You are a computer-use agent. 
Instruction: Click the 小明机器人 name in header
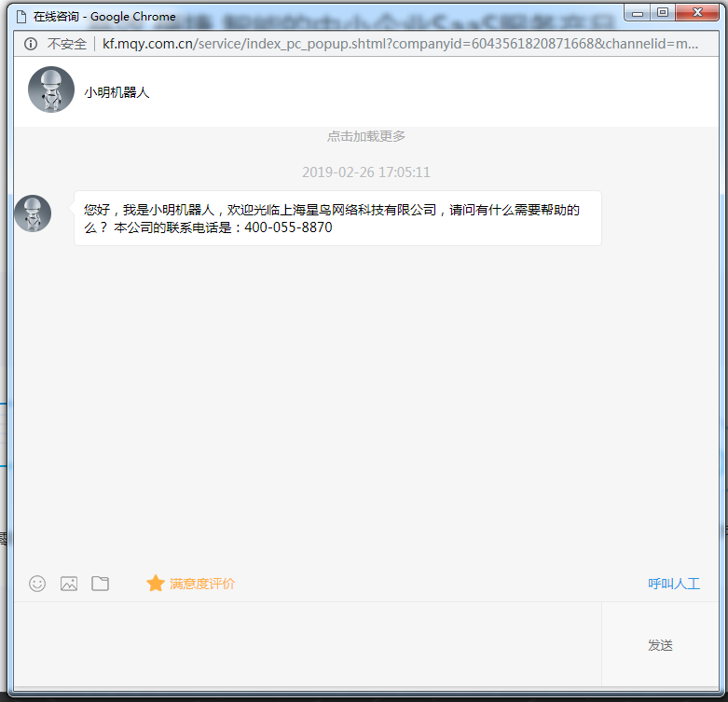[117, 92]
